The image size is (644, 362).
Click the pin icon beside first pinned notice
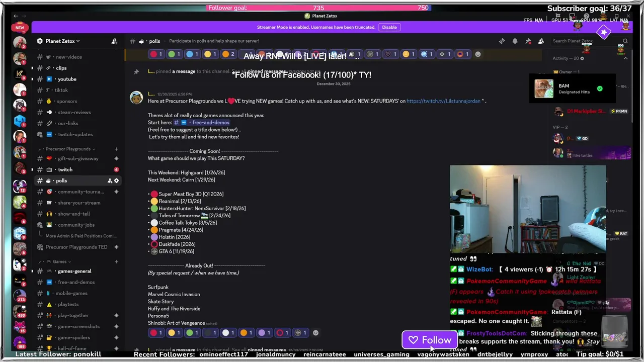(136, 72)
